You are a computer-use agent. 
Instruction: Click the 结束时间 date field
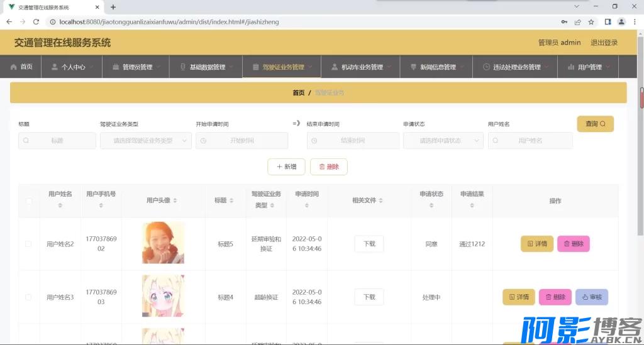coord(353,140)
